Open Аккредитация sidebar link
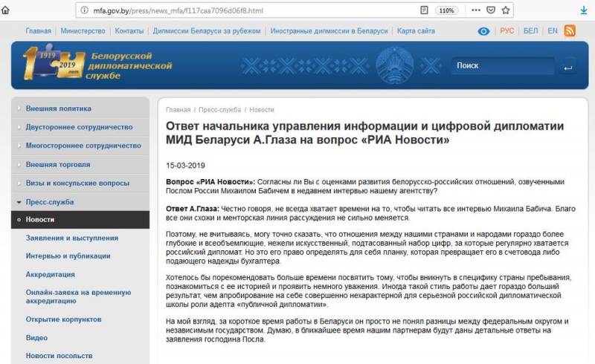595x364 pixels. [50, 274]
